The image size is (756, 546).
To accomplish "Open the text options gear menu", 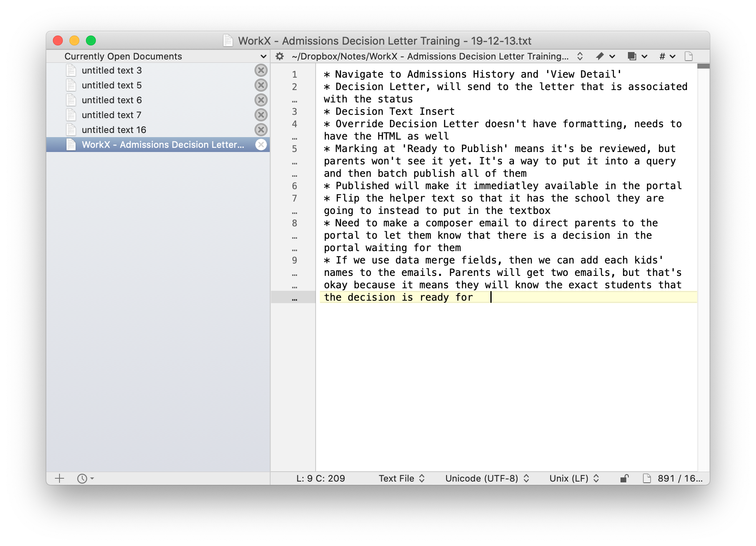I will (x=280, y=56).
